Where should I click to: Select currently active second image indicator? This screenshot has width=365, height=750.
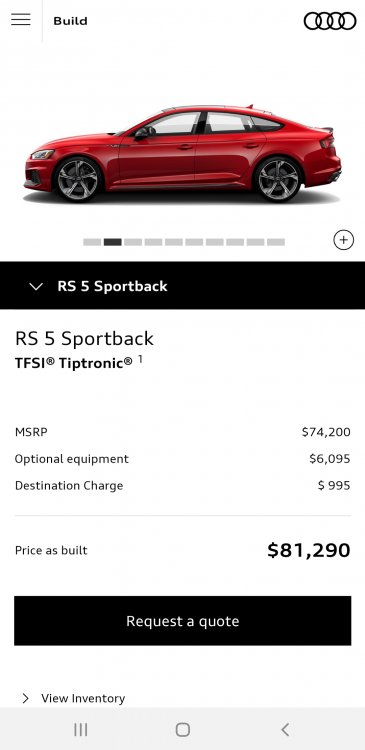point(112,242)
